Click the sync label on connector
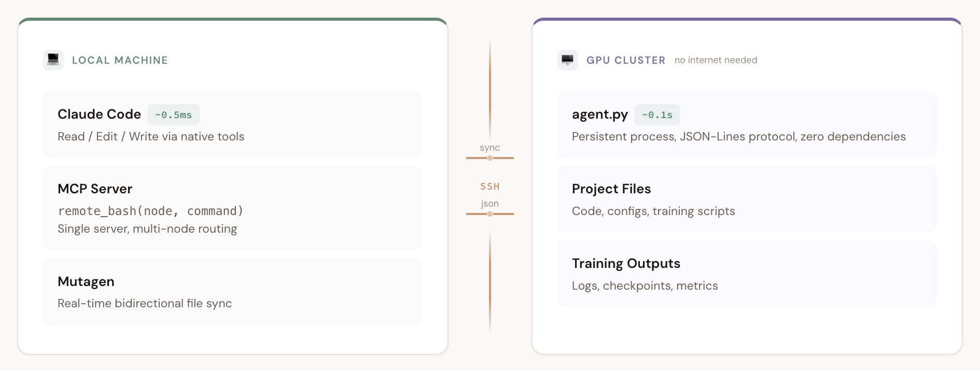The width and height of the screenshot is (980, 371). (x=490, y=148)
